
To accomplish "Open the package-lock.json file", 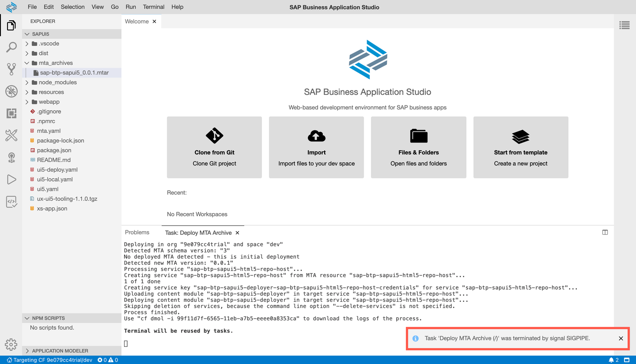I will pyautogui.click(x=72, y=141).
